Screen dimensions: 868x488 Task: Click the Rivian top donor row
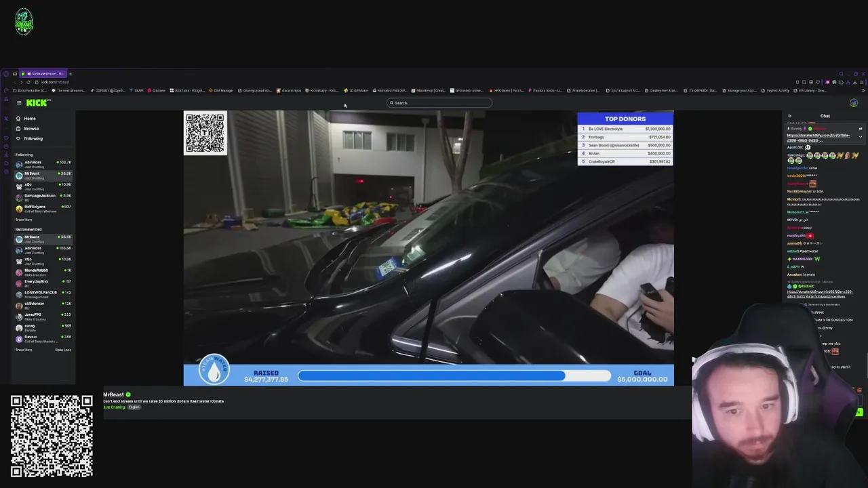click(x=625, y=153)
